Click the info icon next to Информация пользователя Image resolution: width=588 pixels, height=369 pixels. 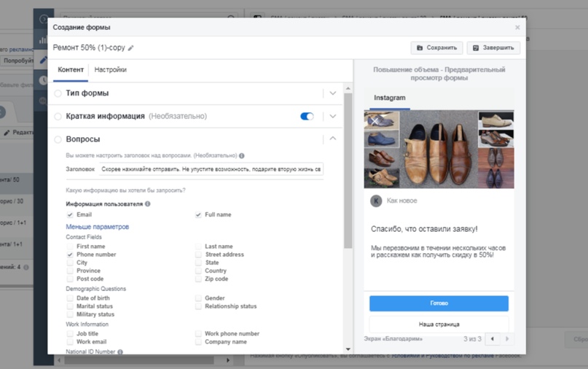148,204
